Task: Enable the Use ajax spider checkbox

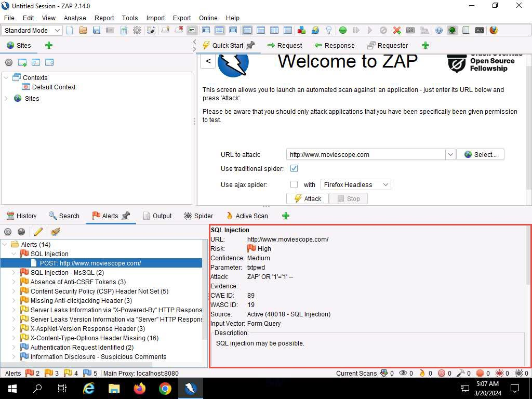Action: tap(294, 184)
